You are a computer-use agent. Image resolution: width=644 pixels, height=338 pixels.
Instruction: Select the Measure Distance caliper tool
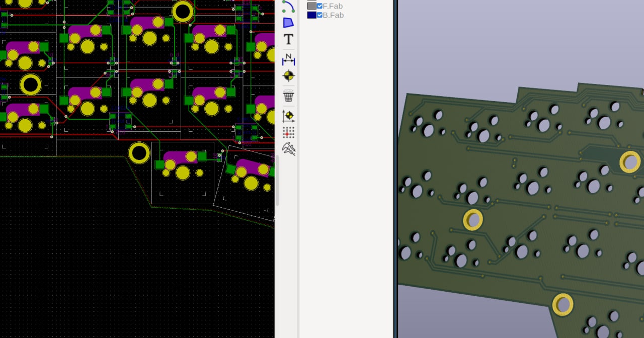pyautogui.click(x=288, y=149)
